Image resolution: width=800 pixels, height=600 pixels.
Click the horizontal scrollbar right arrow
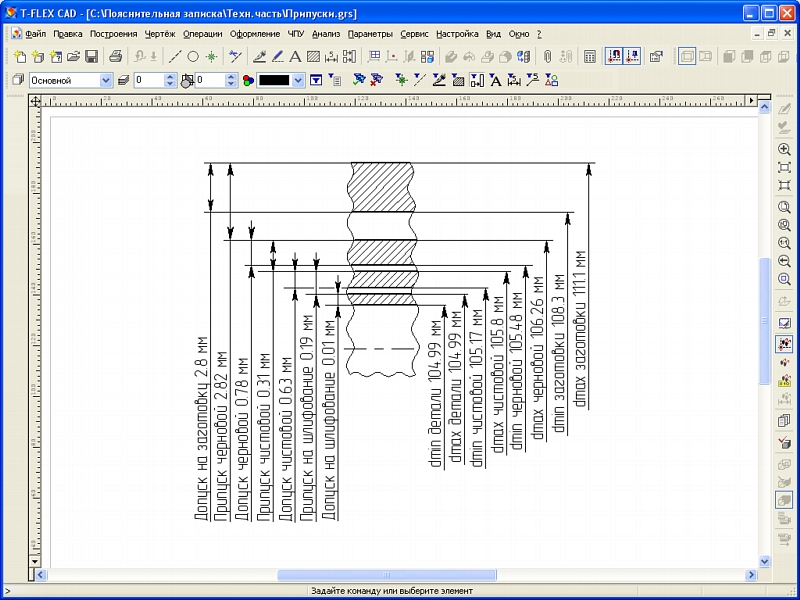(x=751, y=575)
